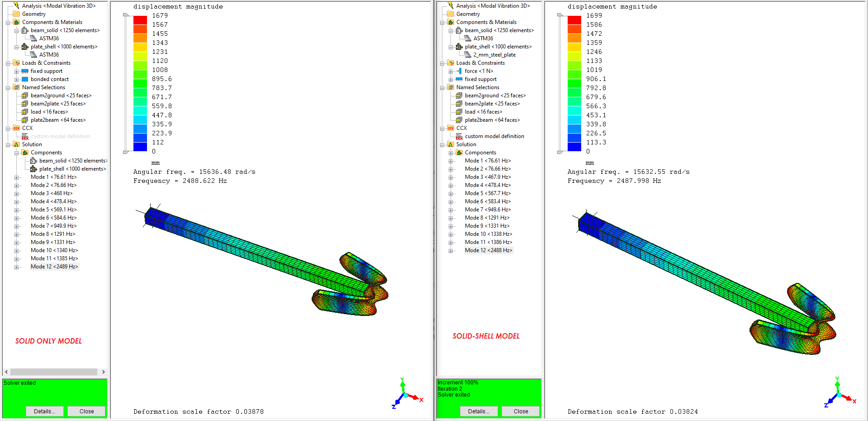The height and width of the screenshot is (421, 868).
Task: Click the XYZ axis triad in the solid-shell viewport
Action: [840, 393]
